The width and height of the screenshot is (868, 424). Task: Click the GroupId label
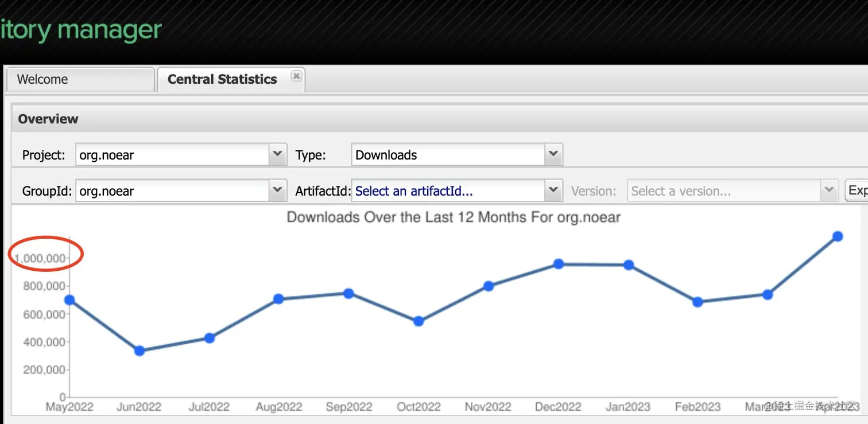[x=47, y=191]
